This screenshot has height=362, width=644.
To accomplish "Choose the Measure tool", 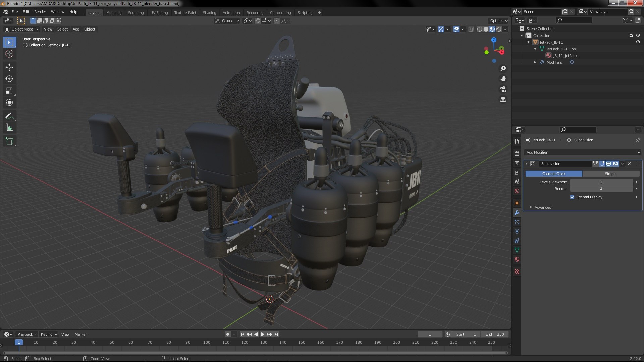I will 9,128.
